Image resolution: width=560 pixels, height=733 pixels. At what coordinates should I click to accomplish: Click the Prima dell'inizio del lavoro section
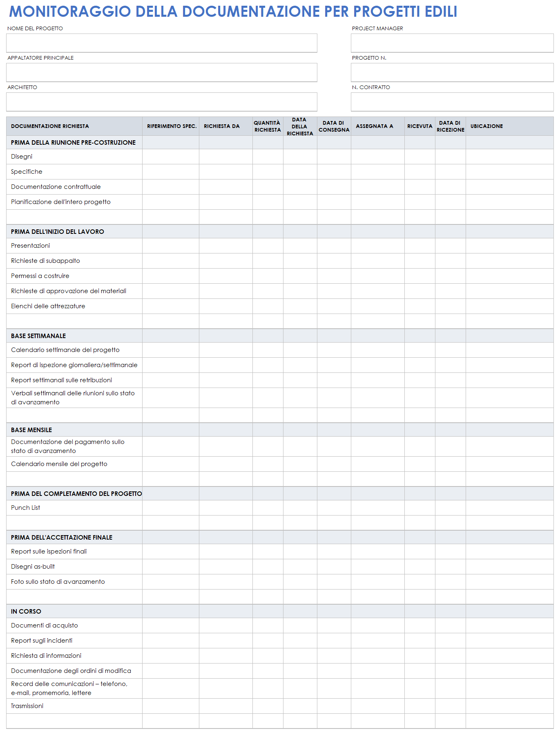point(280,232)
